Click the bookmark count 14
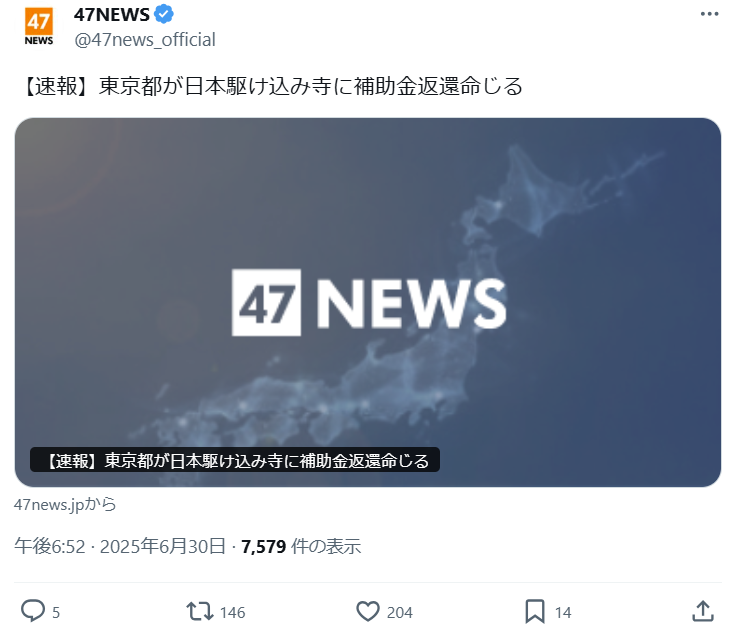Image resolution: width=736 pixels, height=633 pixels. [563, 612]
